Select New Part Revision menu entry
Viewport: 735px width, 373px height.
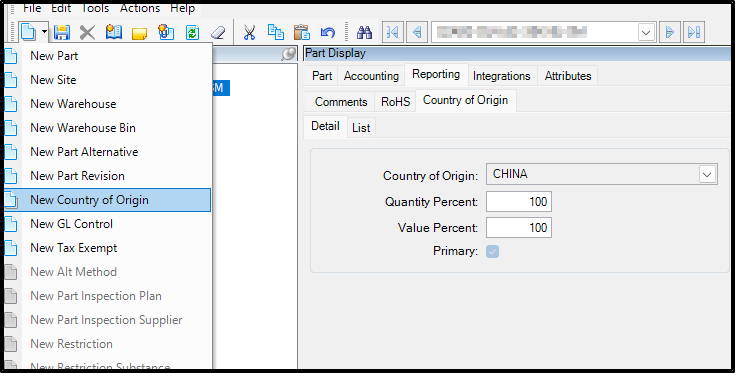[x=107, y=176]
